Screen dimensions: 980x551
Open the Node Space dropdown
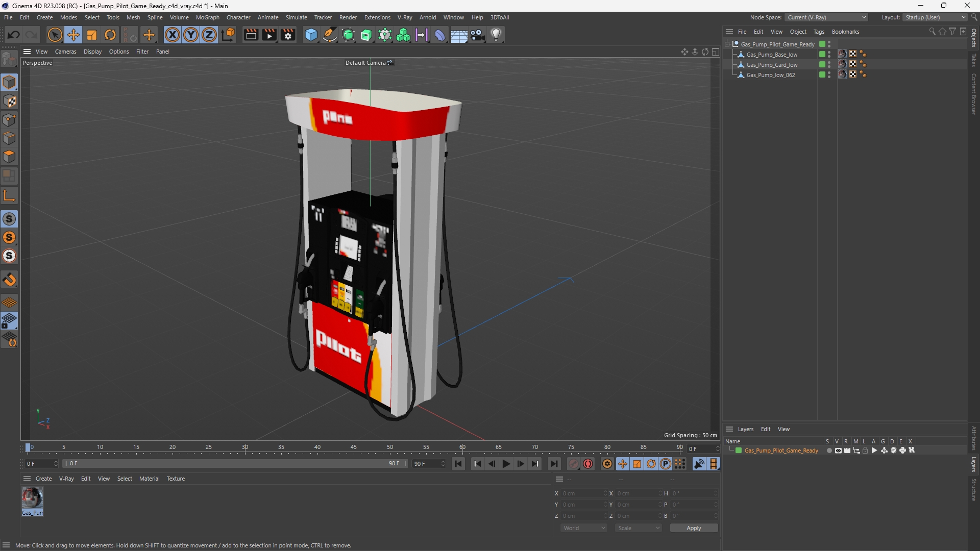click(827, 17)
